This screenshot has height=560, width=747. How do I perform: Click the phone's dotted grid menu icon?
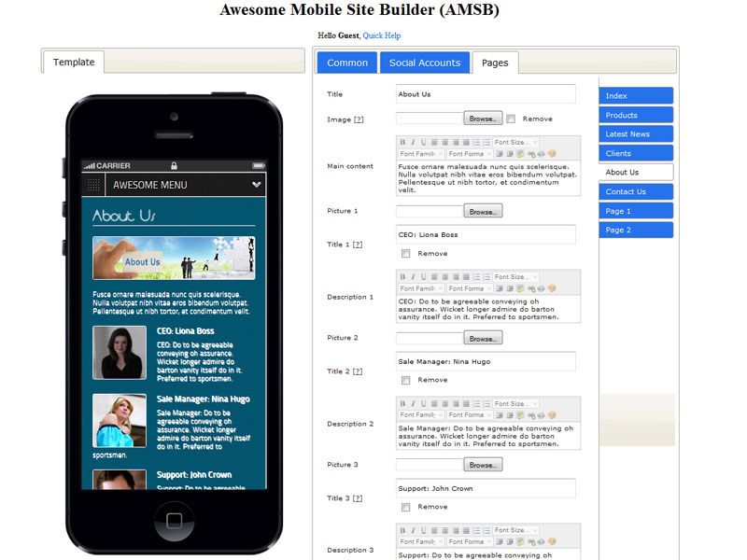93,185
